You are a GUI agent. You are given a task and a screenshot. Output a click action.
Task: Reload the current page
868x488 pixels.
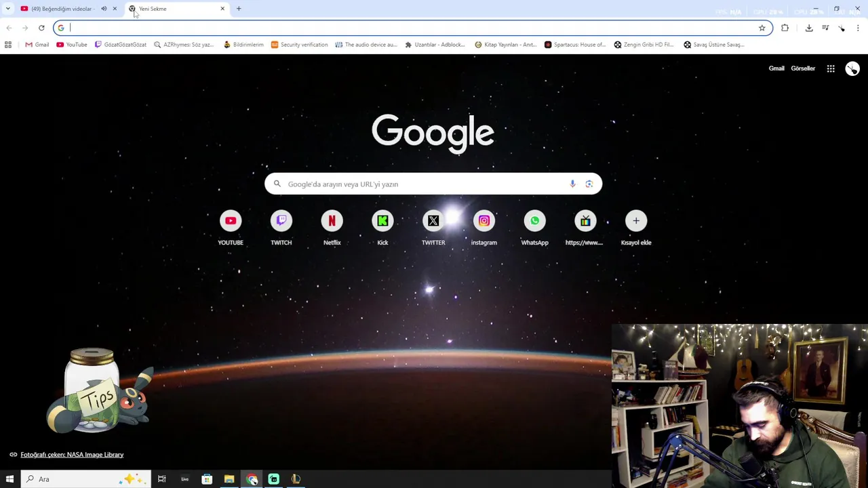41,28
